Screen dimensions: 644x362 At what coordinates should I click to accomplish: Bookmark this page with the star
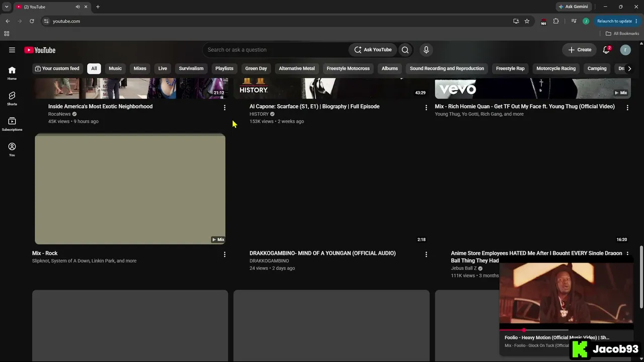pyautogui.click(x=527, y=21)
